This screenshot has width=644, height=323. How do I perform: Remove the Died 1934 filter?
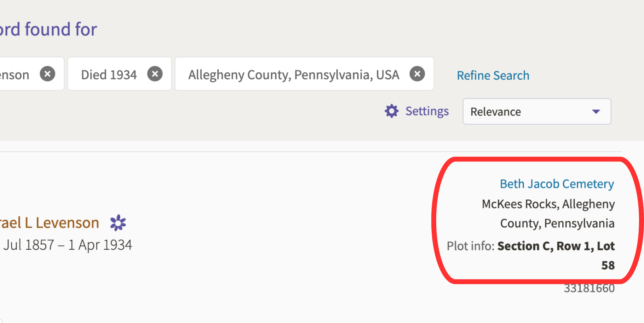click(x=155, y=74)
